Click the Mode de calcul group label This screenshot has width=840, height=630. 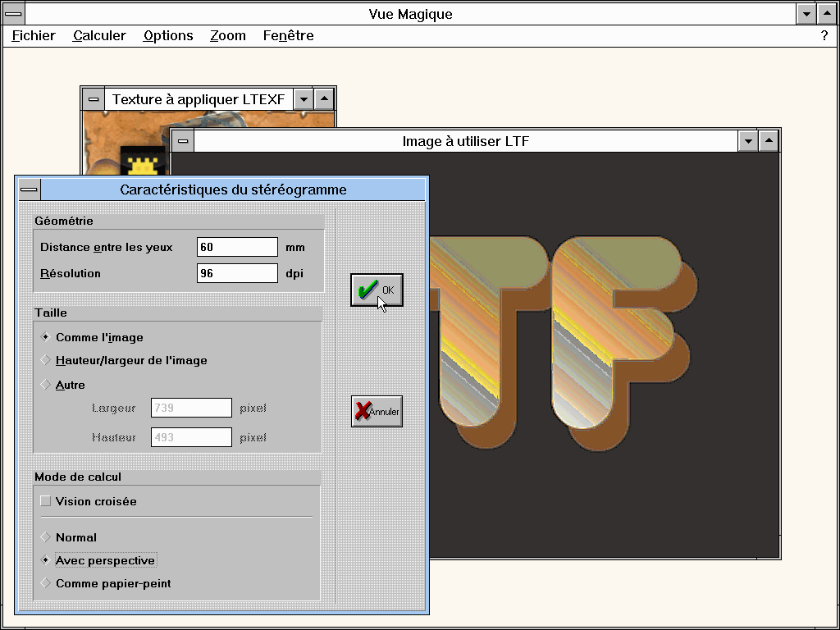click(x=78, y=477)
